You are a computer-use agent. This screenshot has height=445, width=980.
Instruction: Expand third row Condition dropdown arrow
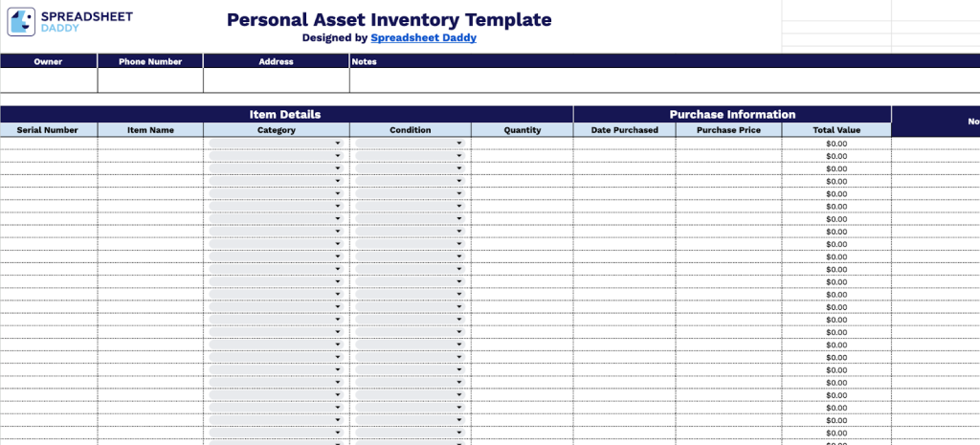(x=459, y=168)
